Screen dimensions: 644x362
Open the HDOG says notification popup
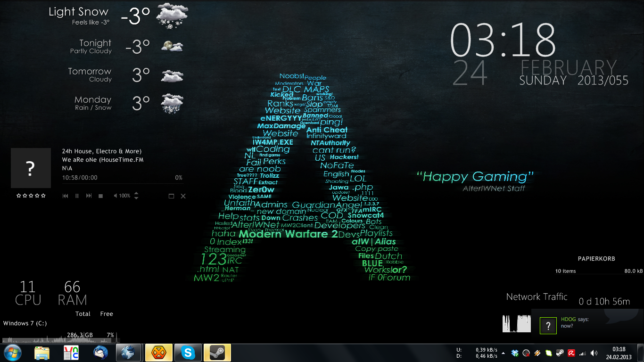(x=588, y=326)
